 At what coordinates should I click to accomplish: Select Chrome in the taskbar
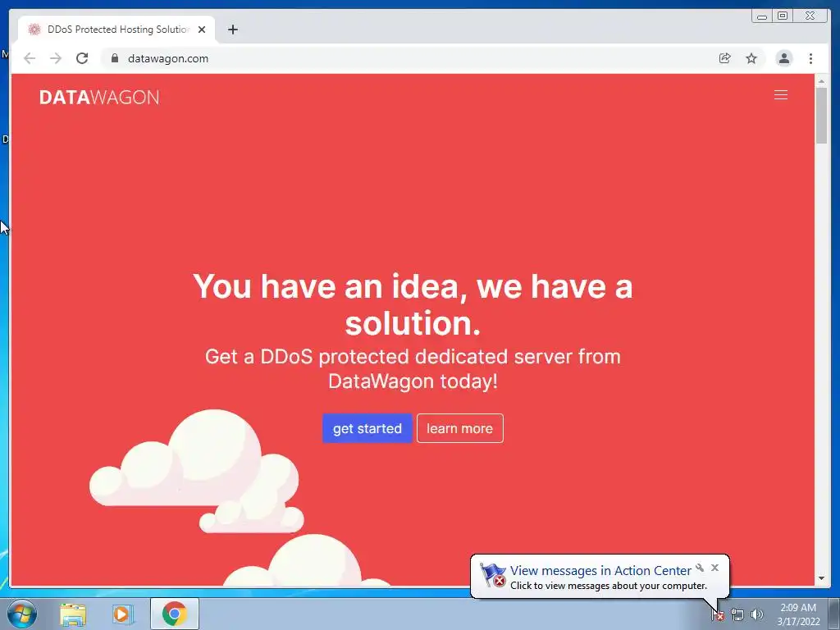[174, 614]
